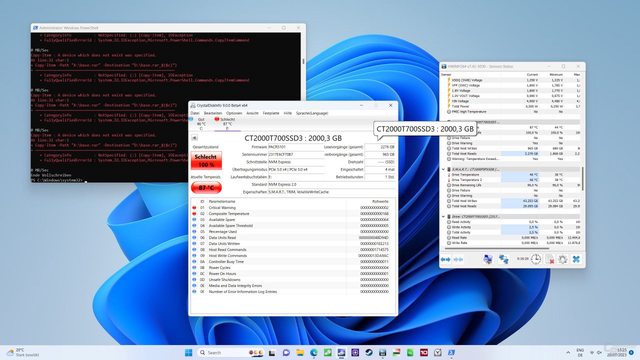
Task: Click the Firmware value field
Action: pyautogui.click(x=296, y=147)
